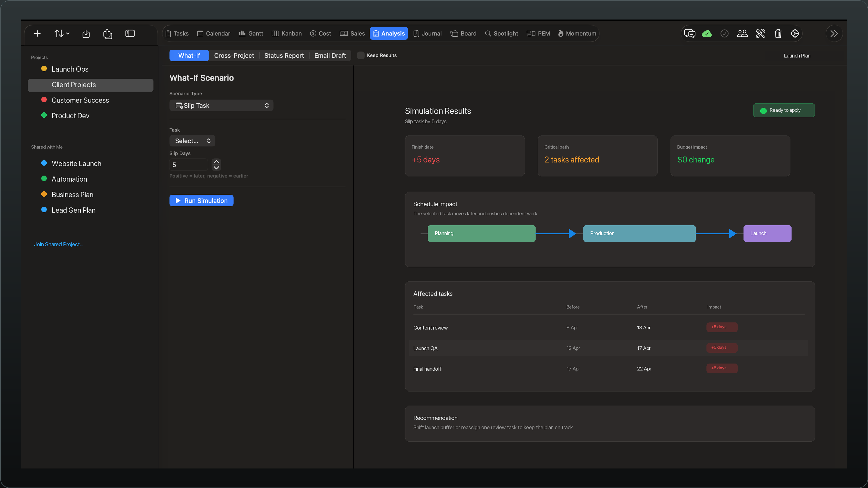Click the share export icon

click(x=107, y=34)
